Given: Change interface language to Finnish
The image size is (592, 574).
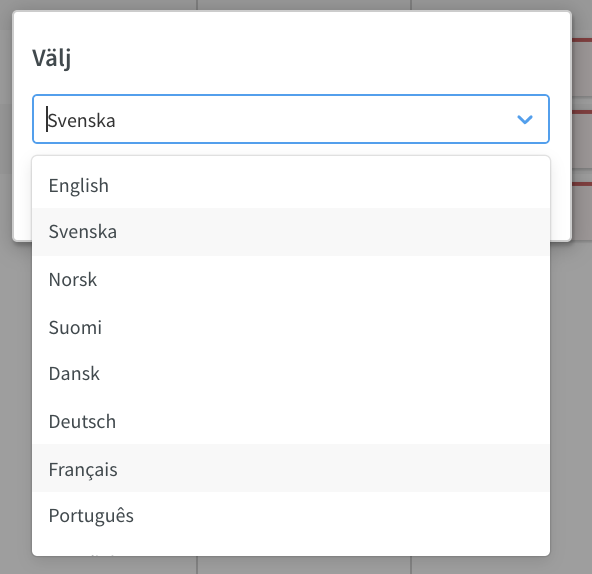Looking at the screenshot, I should pos(291,327).
